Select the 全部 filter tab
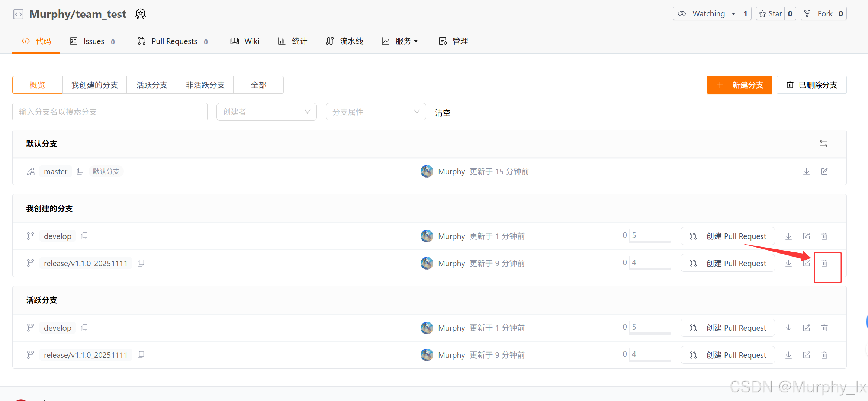The width and height of the screenshot is (868, 401). [258, 85]
